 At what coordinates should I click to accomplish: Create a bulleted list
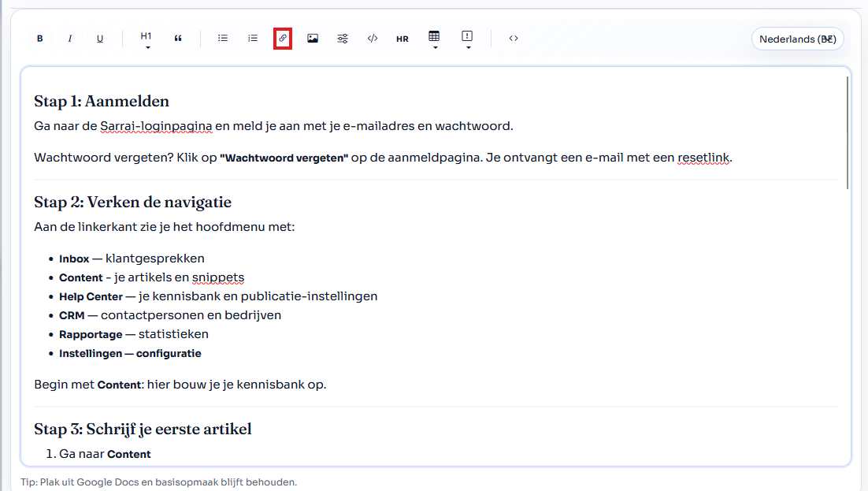[223, 37]
